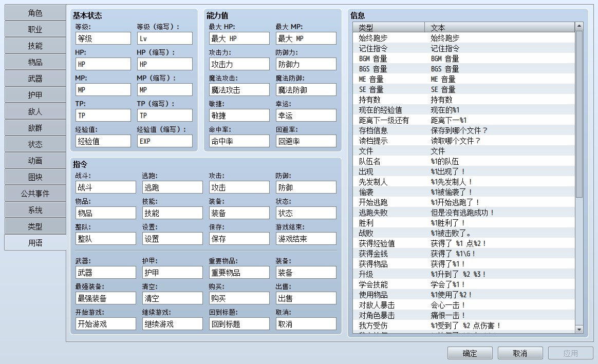Edit the 游戏结束 command field

[306, 239]
